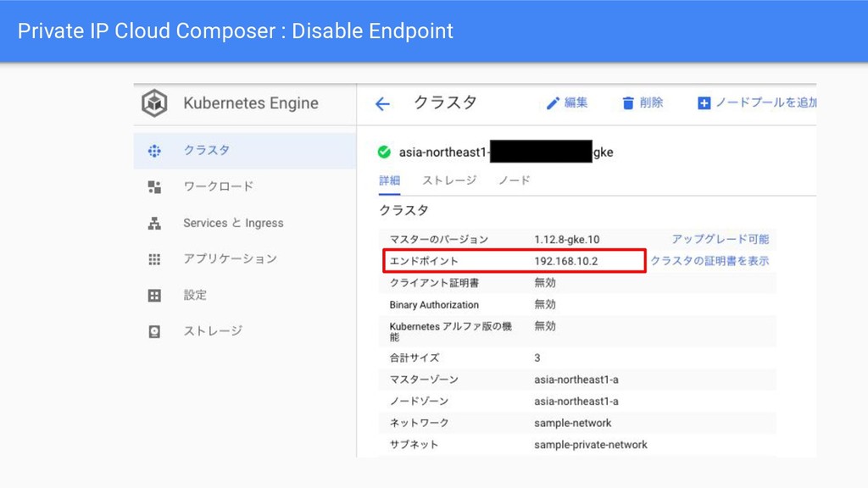Switch to the 詳細 tab
The height and width of the screenshot is (488, 868).
[390, 180]
